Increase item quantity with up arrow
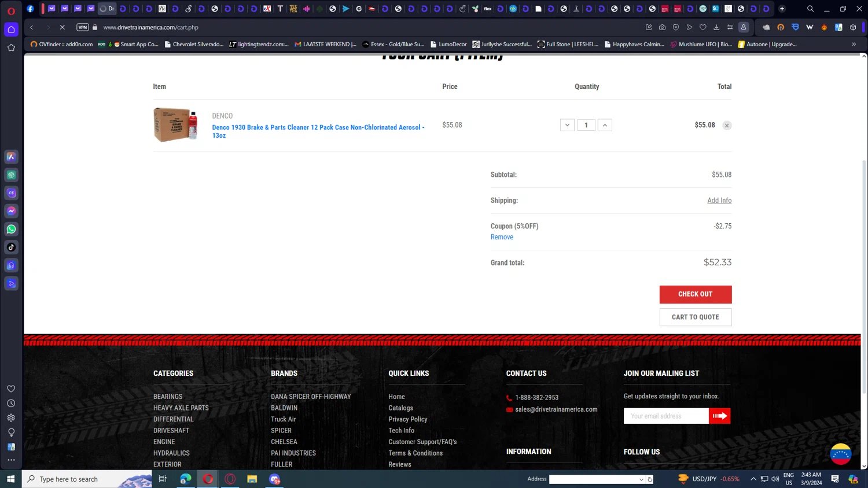The width and height of the screenshot is (868, 488). [605, 125]
